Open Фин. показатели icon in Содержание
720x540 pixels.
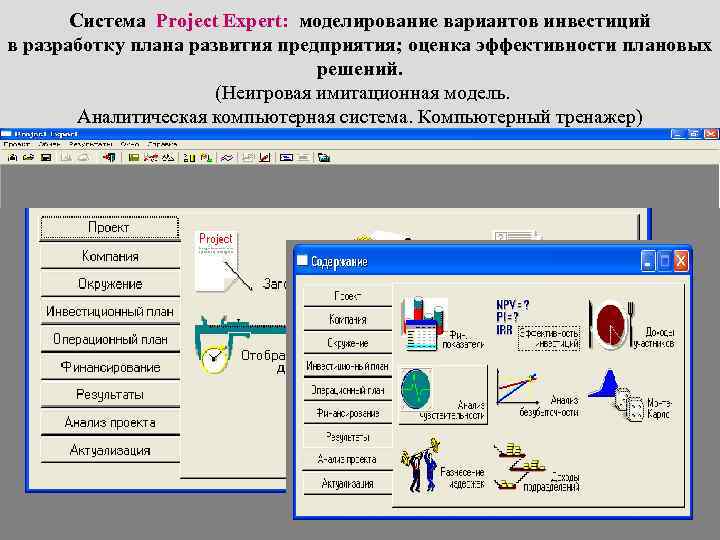[x=442, y=325]
